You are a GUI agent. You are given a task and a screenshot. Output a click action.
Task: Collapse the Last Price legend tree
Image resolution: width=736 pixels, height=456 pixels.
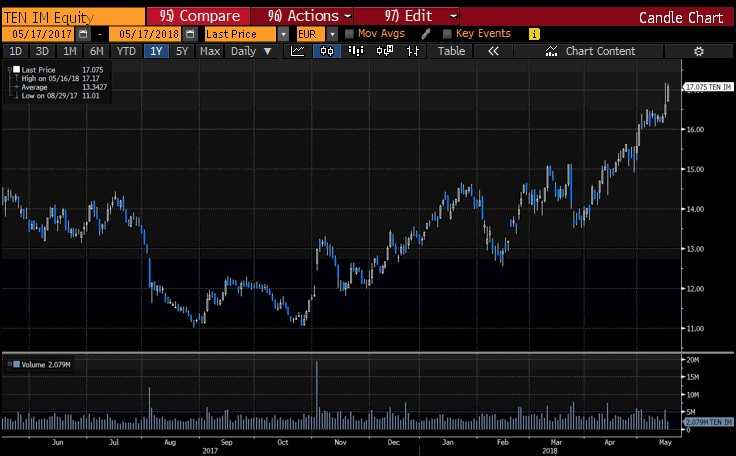[9, 70]
